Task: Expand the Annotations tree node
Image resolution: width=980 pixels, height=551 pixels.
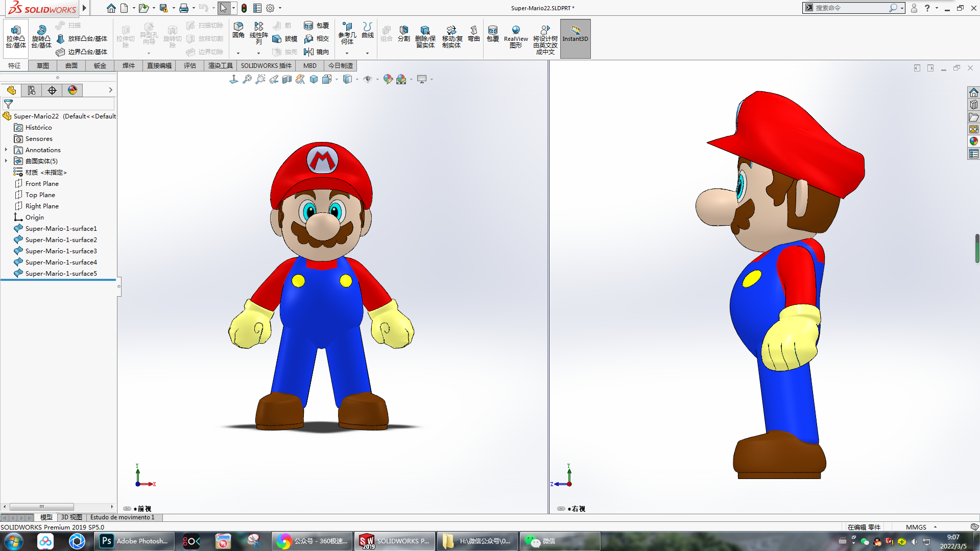Action: tap(6, 150)
